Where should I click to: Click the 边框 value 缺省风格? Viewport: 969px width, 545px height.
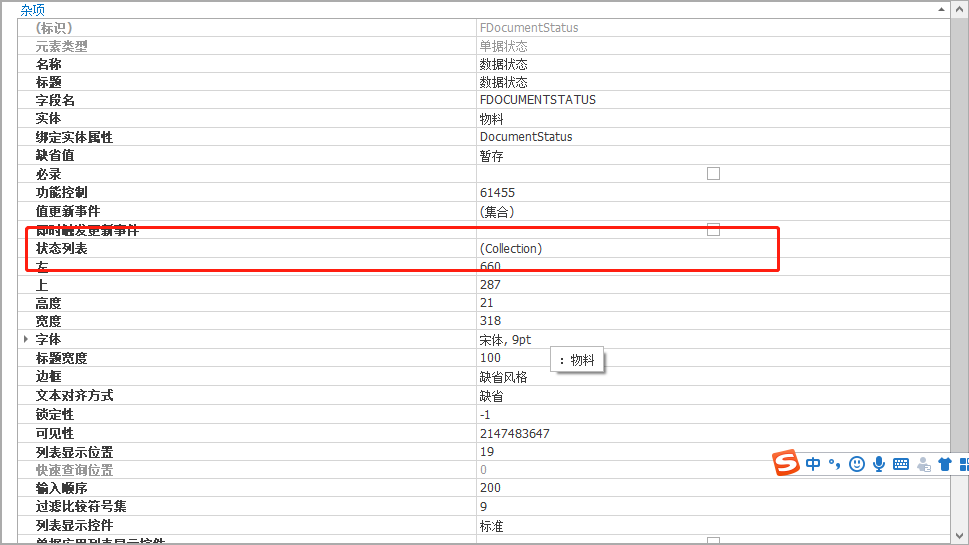[504, 377]
